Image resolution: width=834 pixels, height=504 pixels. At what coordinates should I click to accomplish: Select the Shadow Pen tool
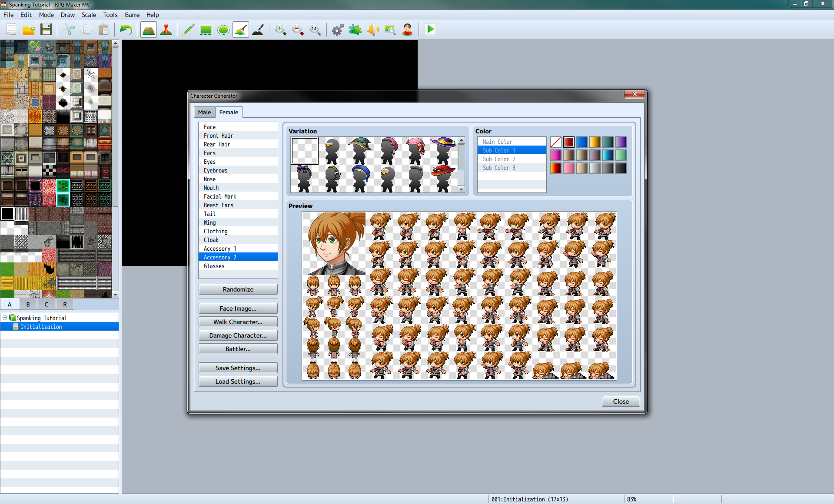258,30
